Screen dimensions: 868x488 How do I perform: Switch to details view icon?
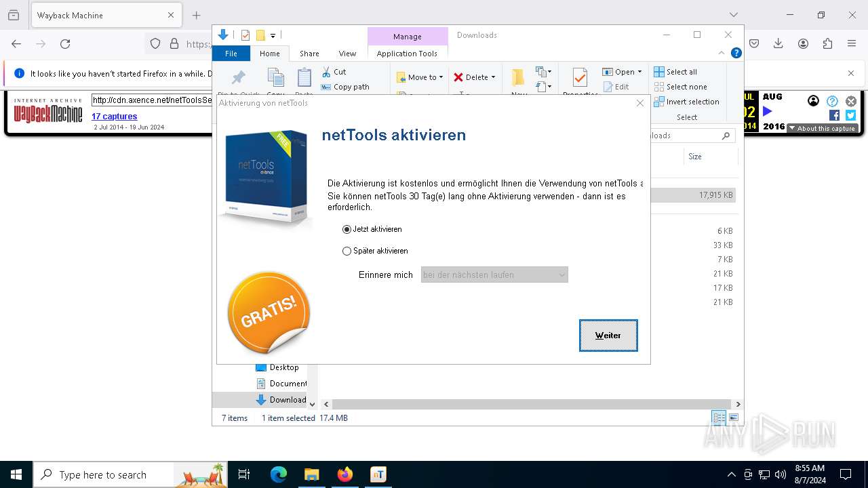pyautogui.click(x=719, y=418)
